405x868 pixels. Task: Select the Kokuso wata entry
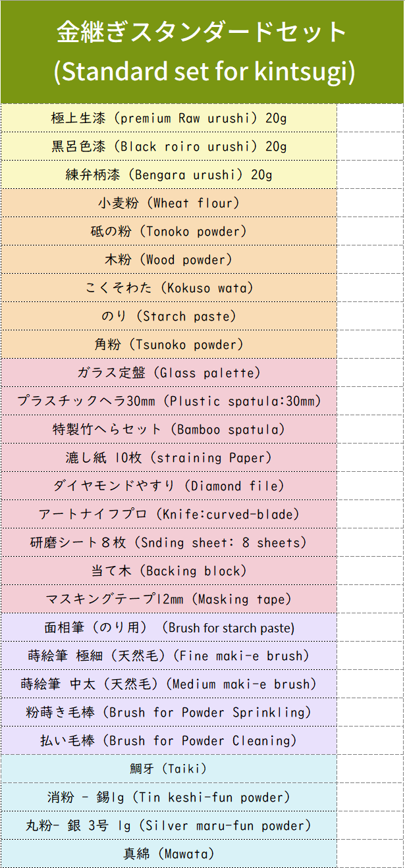pos(169,288)
